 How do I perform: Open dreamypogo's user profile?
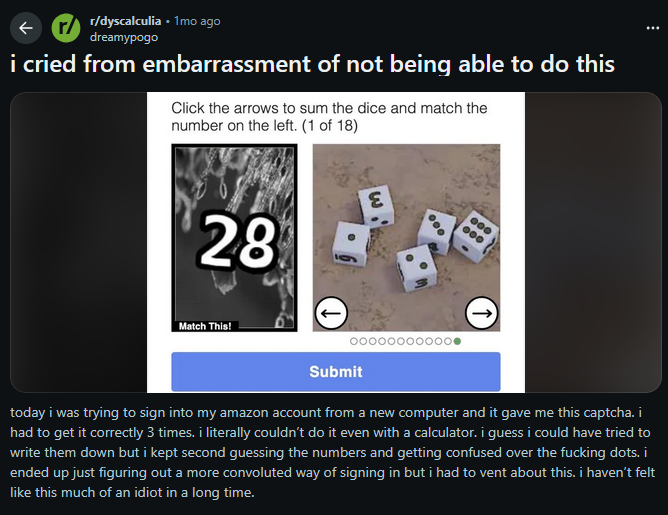(124, 37)
